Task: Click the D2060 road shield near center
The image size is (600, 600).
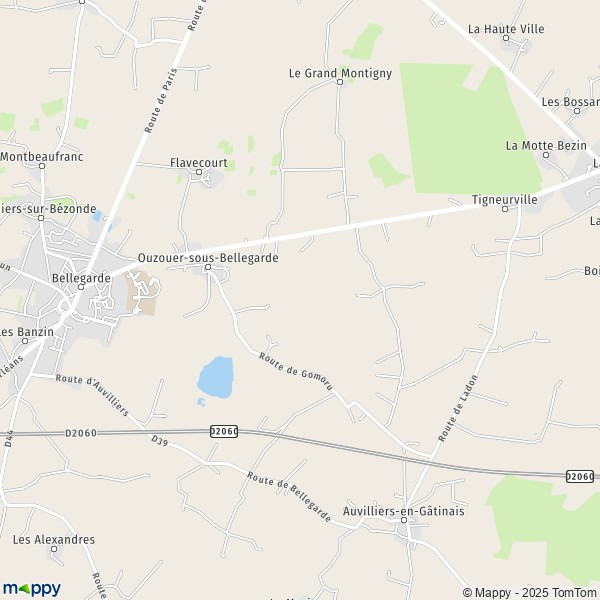Action: (x=224, y=431)
